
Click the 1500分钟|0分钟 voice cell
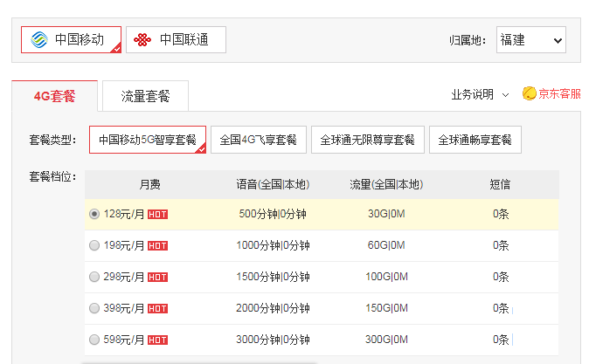click(273, 277)
